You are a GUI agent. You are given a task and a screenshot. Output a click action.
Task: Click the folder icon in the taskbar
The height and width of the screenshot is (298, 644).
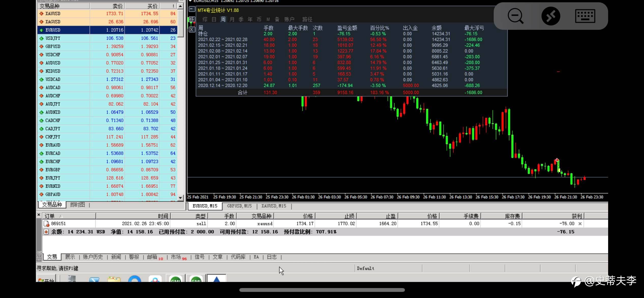tap(114, 279)
